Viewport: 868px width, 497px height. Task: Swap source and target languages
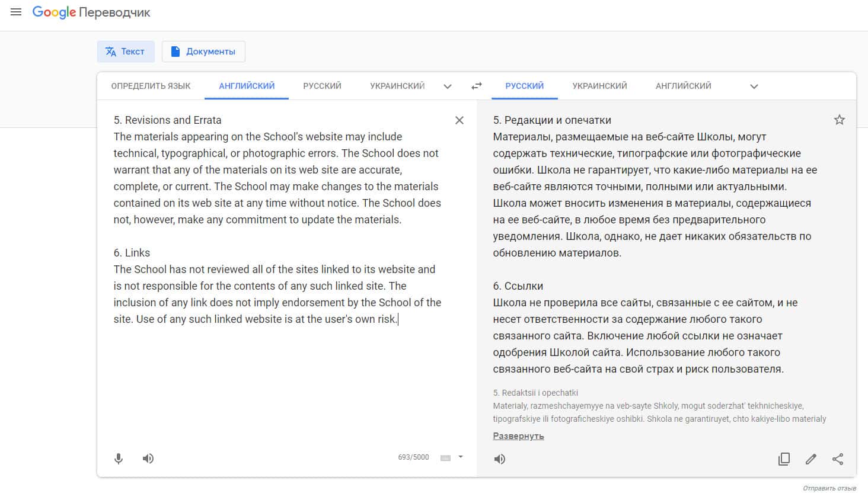477,86
